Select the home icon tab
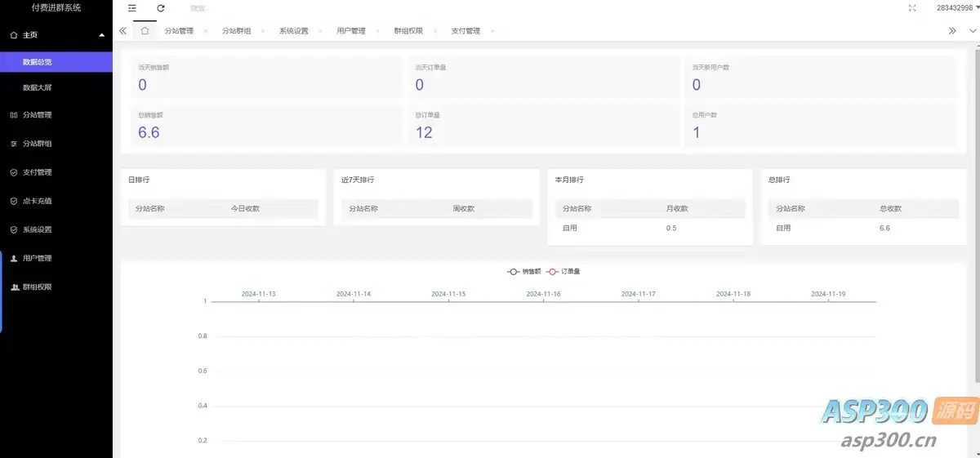This screenshot has width=980, height=458. [x=145, y=31]
